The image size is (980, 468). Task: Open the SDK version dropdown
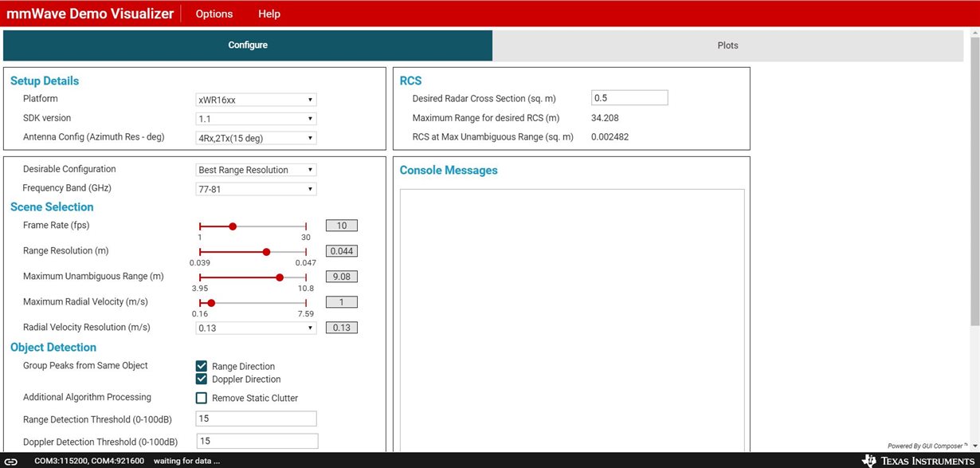coord(256,119)
